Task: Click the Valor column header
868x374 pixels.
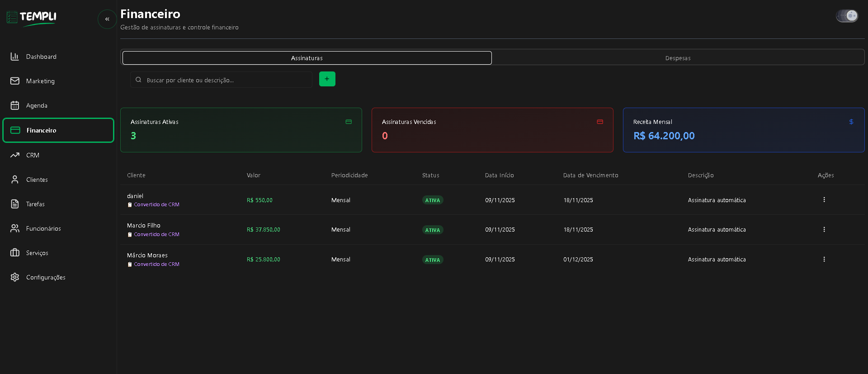Action: point(254,175)
